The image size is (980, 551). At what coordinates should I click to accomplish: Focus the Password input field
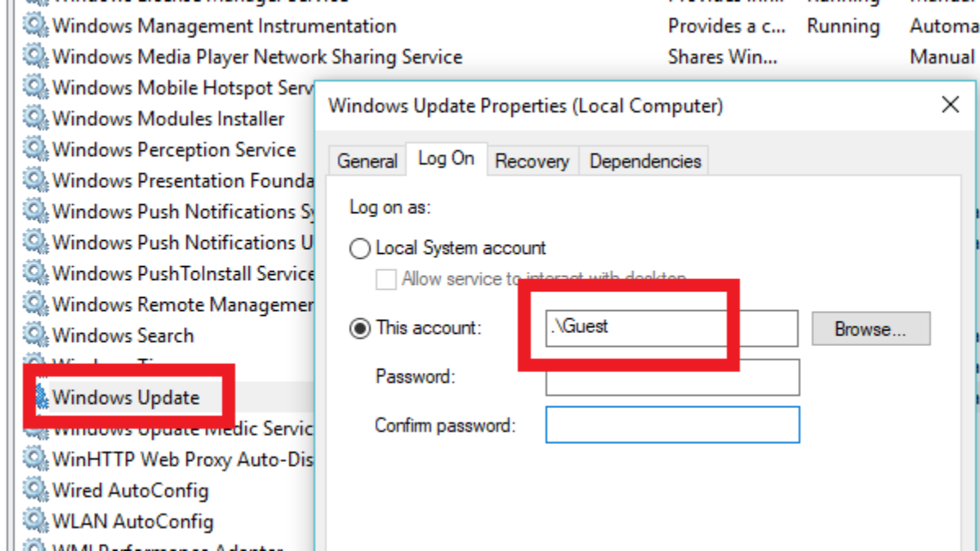[672, 377]
